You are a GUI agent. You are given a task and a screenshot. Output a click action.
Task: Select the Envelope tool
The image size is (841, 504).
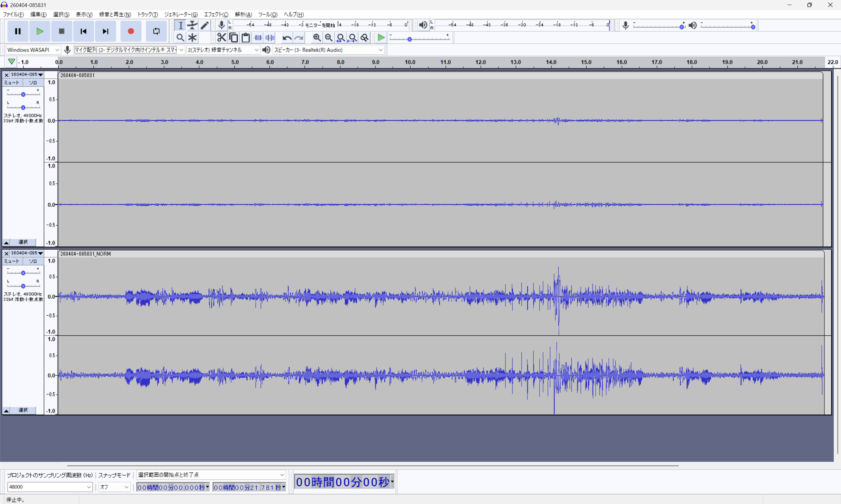coord(192,25)
